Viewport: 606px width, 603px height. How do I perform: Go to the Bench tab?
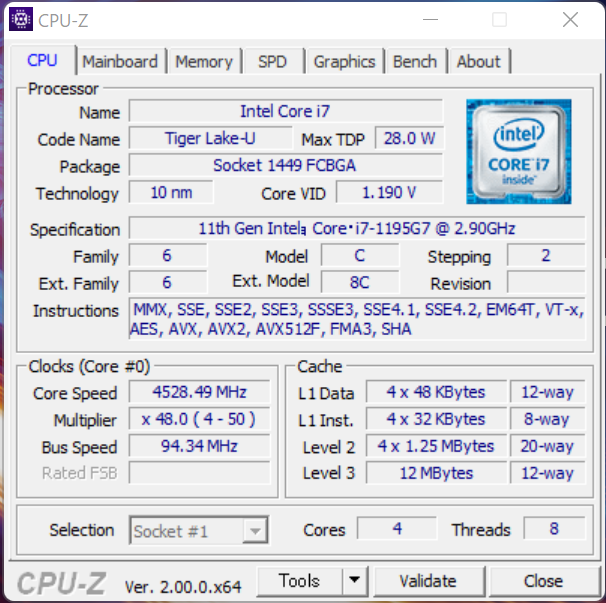pyautogui.click(x=415, y=61)
